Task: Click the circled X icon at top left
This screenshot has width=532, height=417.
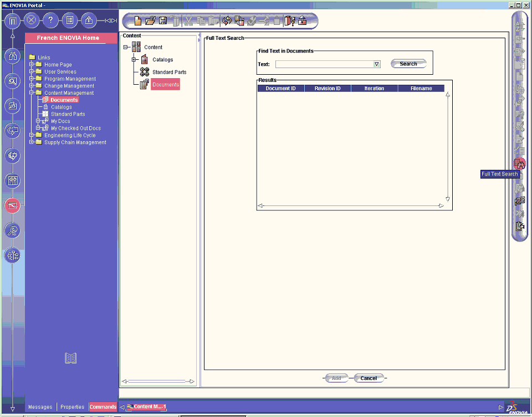Action: point(31,20)
